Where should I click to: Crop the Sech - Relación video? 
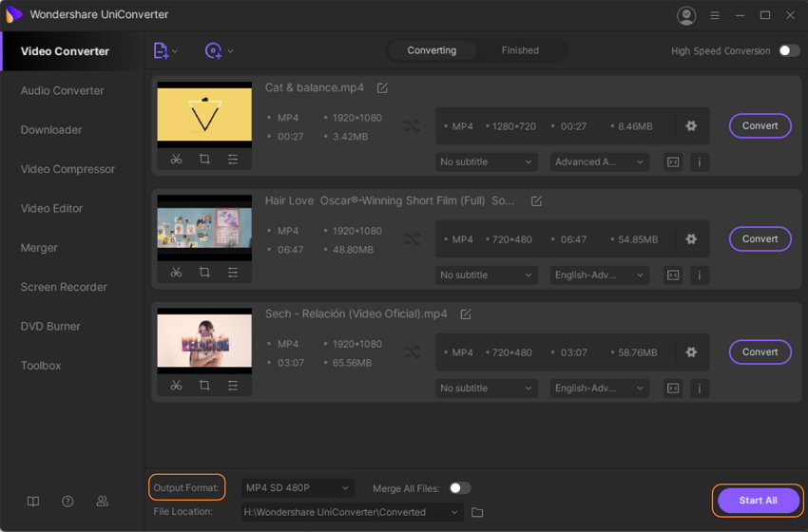click(x=204, y=385)
